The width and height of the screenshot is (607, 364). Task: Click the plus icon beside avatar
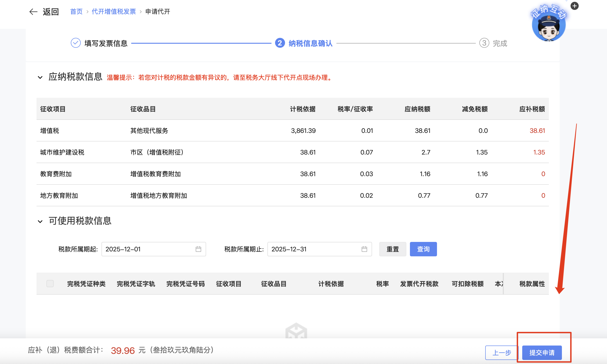[x=574, y=6]
